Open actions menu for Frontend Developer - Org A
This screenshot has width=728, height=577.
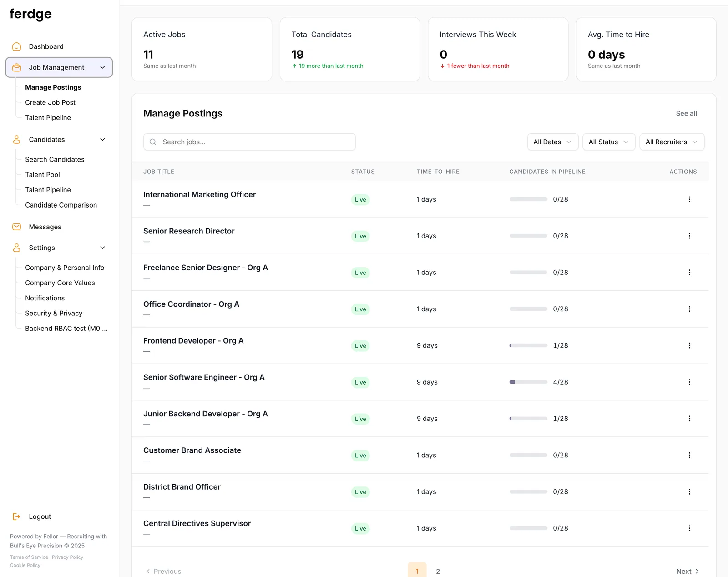click(x=689, y=345)
